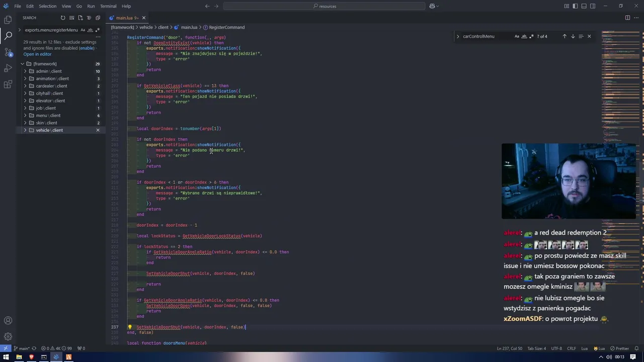Viewport: 644px width, 362px height.
Task: Expand animation\client search results
Action: 25,78
